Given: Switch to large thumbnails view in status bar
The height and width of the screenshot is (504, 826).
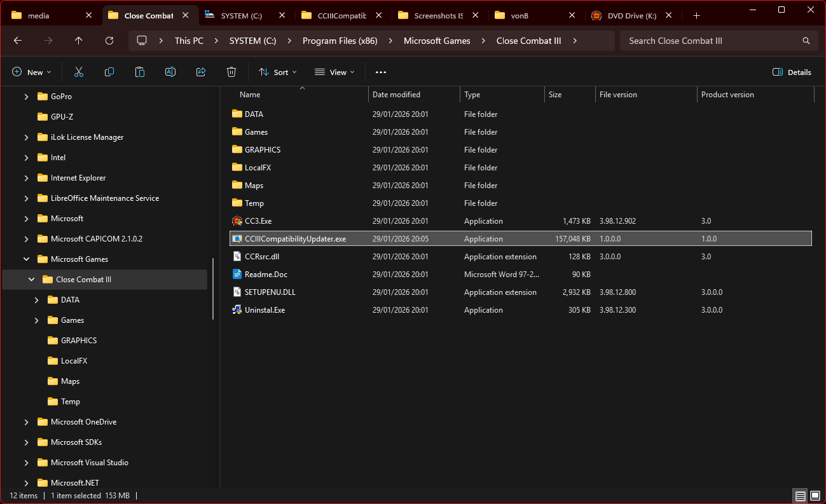Looking at the screenshot, I should 815,496.
